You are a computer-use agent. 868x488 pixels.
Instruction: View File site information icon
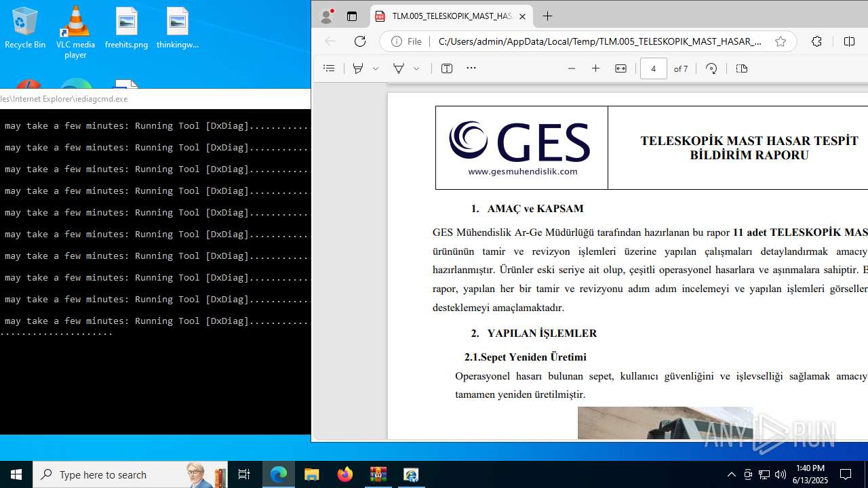406,41
